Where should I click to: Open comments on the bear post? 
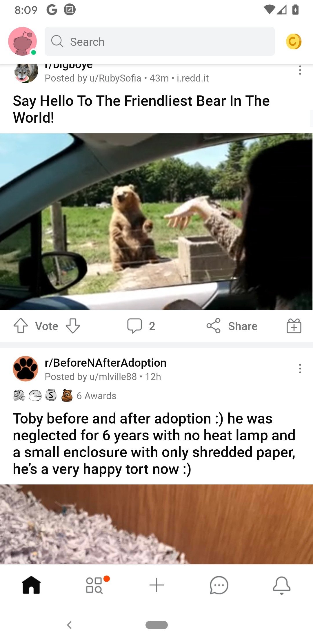point(141,326)
